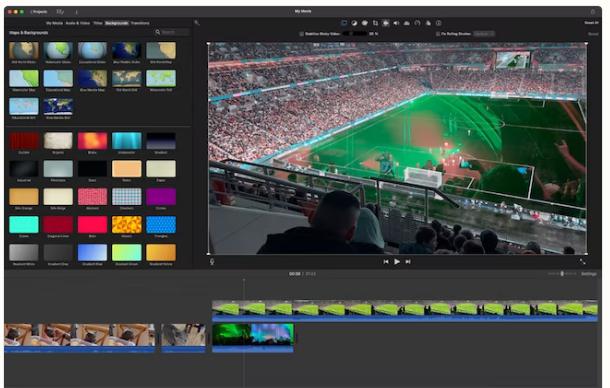Select the first wooden-chair clip in timeline

click(x=80, y=337)
